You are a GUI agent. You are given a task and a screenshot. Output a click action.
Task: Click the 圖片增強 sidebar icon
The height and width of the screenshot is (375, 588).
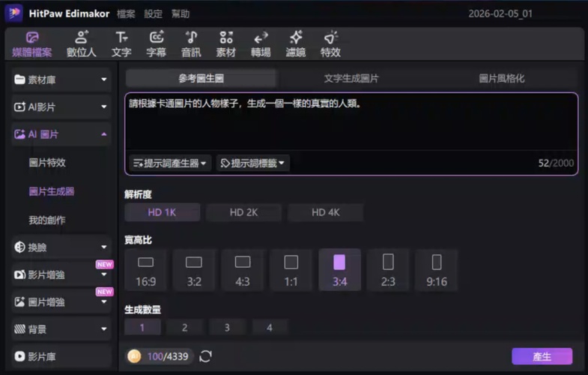pyautogui.click(x=20, y=301)
